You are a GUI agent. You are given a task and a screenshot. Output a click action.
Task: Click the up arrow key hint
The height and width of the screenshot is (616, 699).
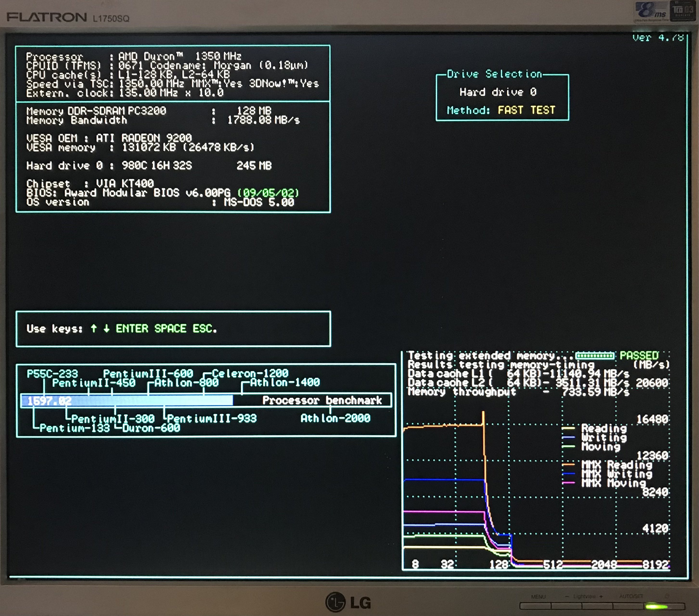point(94,329)
